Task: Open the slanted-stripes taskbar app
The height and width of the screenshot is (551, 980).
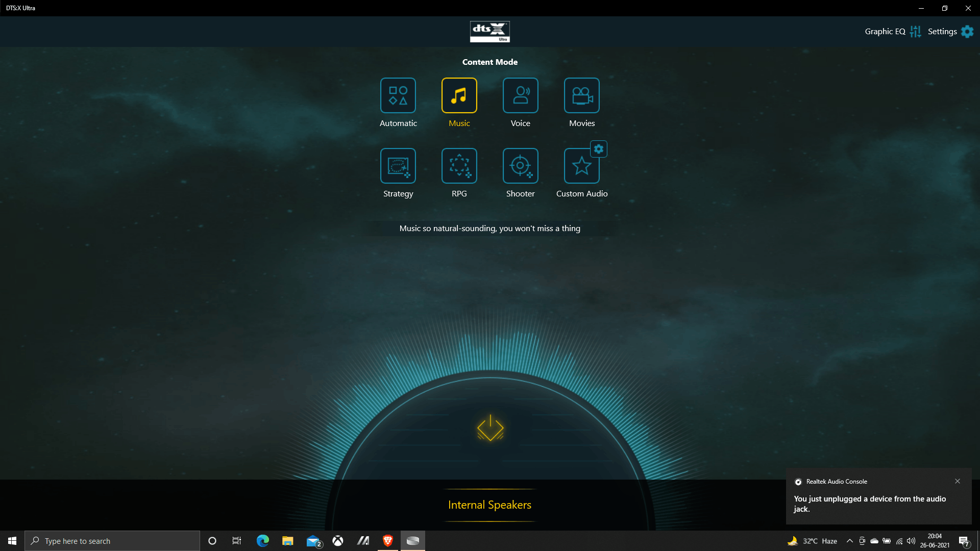Action: [363, 541]
